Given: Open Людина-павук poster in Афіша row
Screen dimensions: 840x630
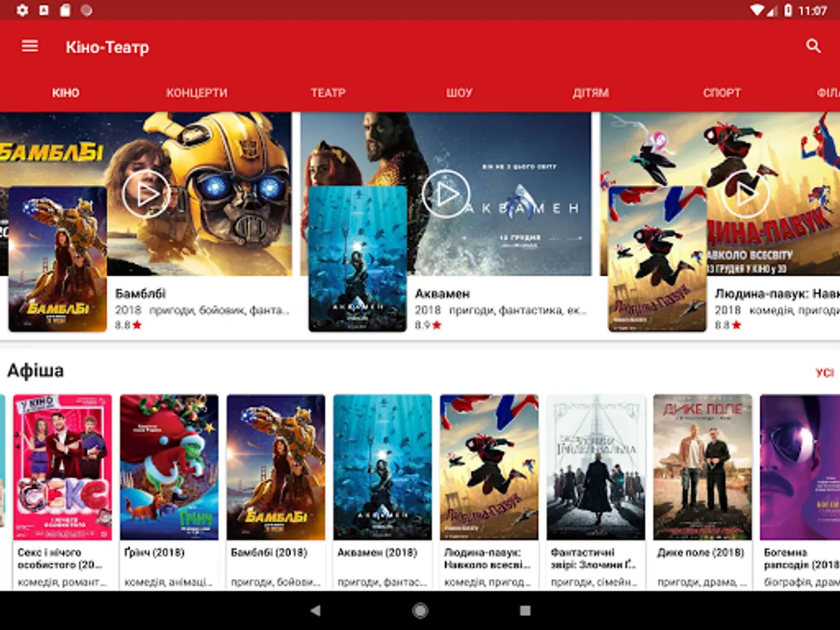Looking at the screenshot, I should point(489,467).
